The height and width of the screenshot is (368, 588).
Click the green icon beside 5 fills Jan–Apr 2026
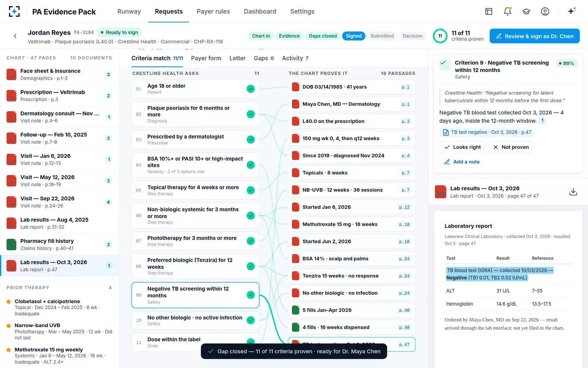(296, 310)
